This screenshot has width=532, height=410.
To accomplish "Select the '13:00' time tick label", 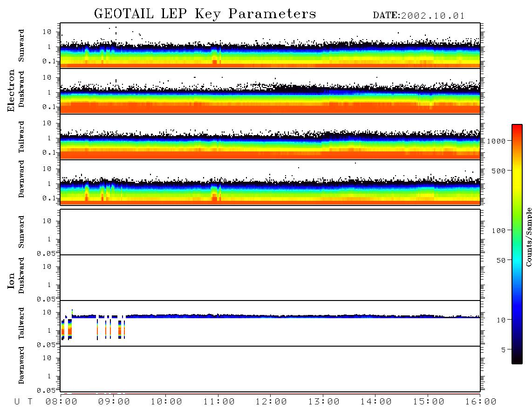I will [x=324, y=402].
